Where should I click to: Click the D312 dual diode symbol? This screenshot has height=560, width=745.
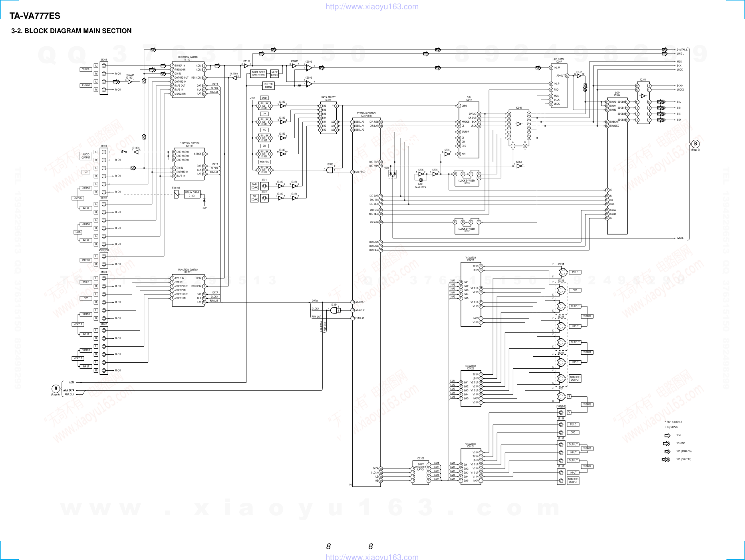pos(393,173)
